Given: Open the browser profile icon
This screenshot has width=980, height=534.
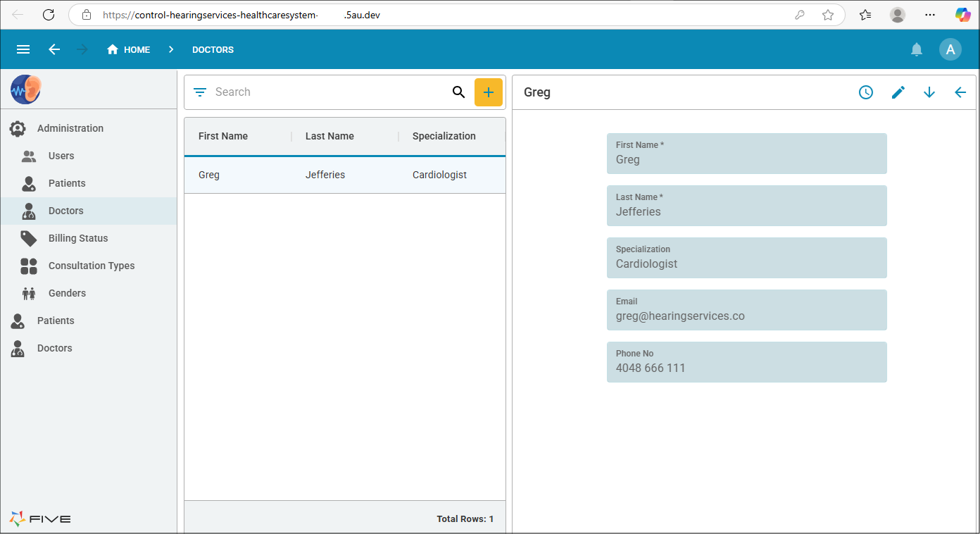Looking at the screenshot, I should tap(898, 15).
